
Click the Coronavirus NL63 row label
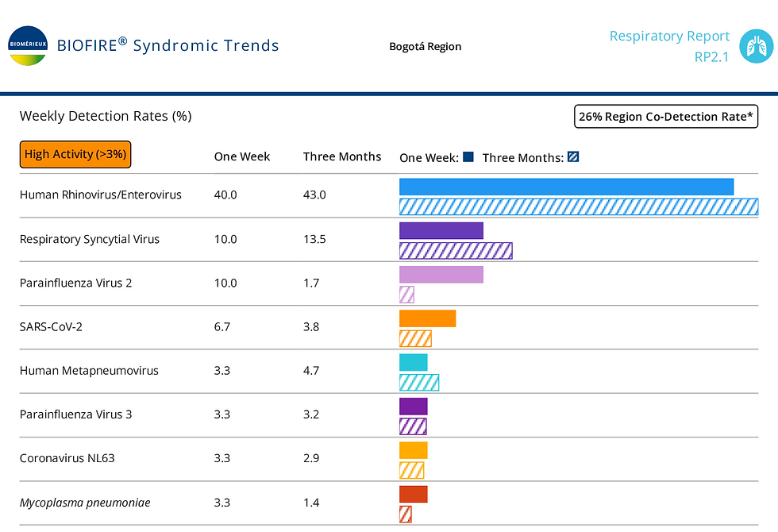pos(67,458)
